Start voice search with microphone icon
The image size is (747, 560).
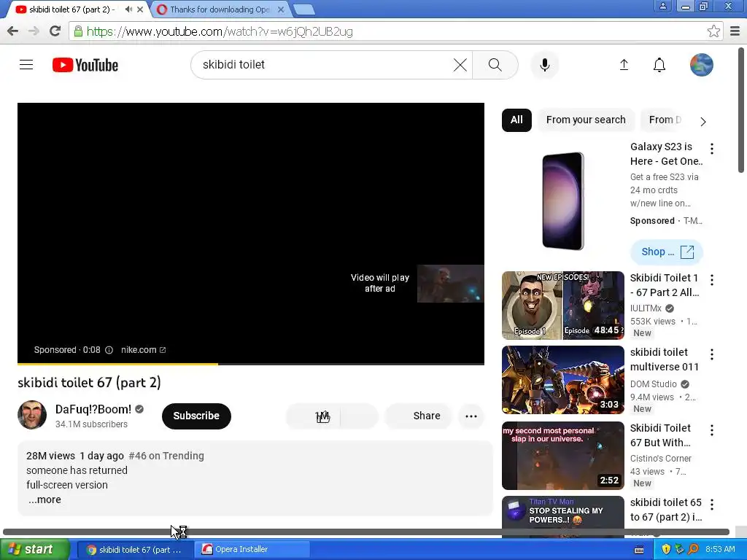point(544,65)
